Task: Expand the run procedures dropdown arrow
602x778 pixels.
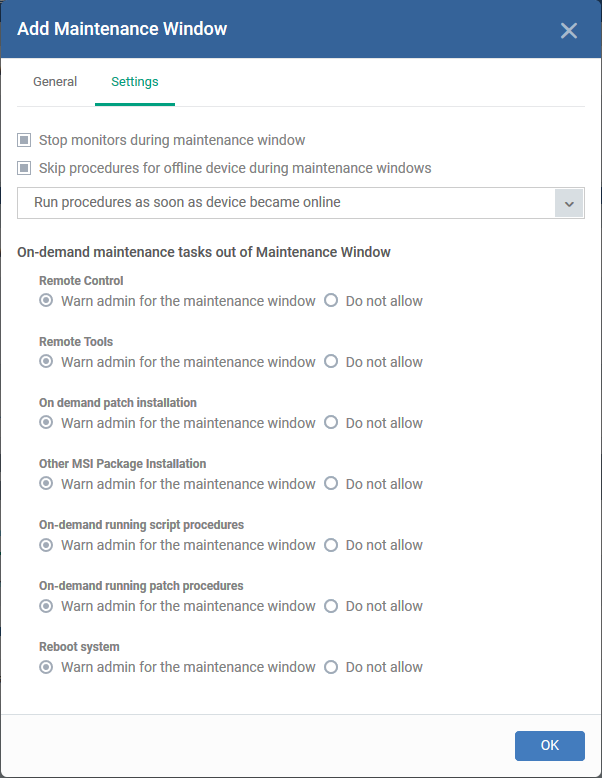Action: [x=569, y=203]
